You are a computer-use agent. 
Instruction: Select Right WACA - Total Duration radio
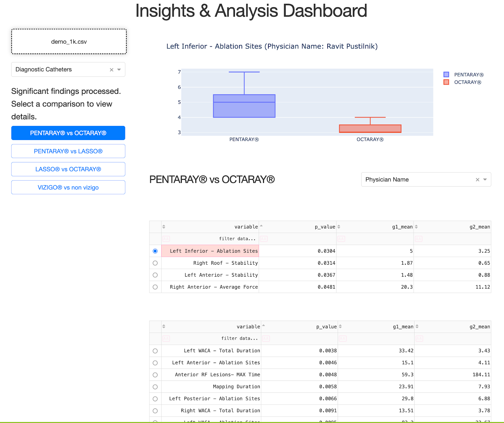tap(155, 411)
